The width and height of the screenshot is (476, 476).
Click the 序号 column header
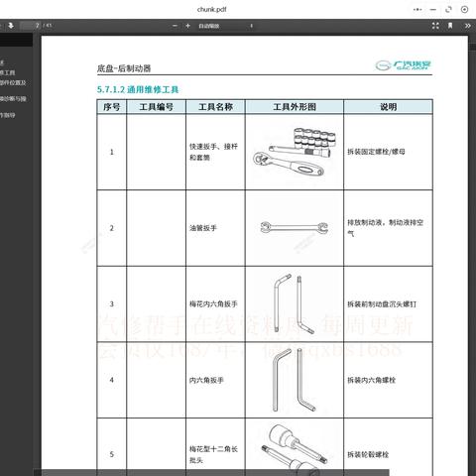[x=112, y=107]
